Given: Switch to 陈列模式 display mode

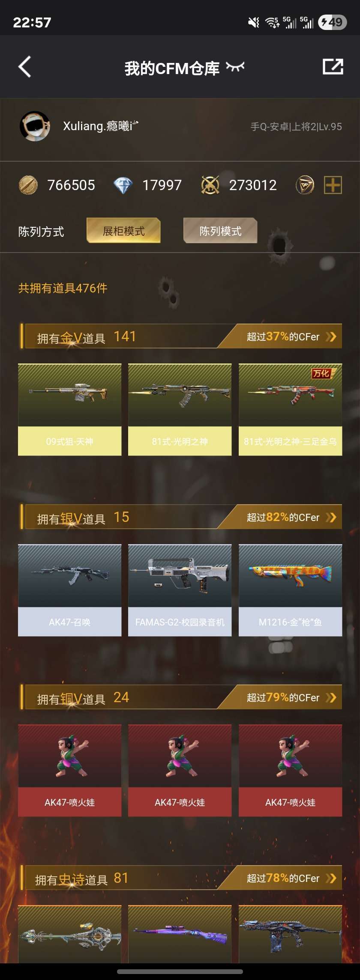Looking at the screenshot, I should (220, 231).
